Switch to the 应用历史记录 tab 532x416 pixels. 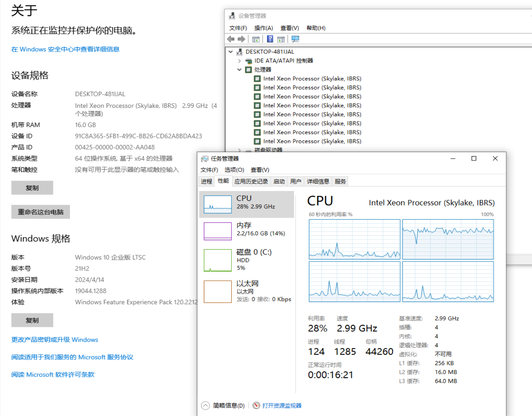[x=251, y=181]
